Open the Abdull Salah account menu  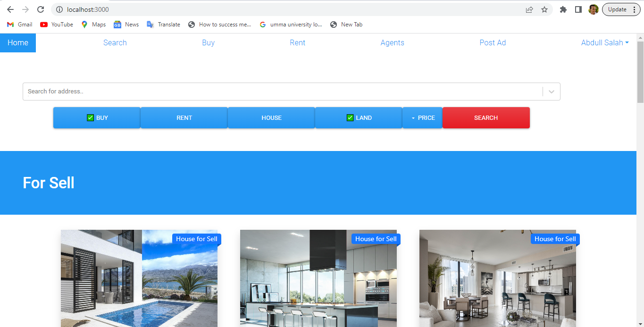(605, 42)
